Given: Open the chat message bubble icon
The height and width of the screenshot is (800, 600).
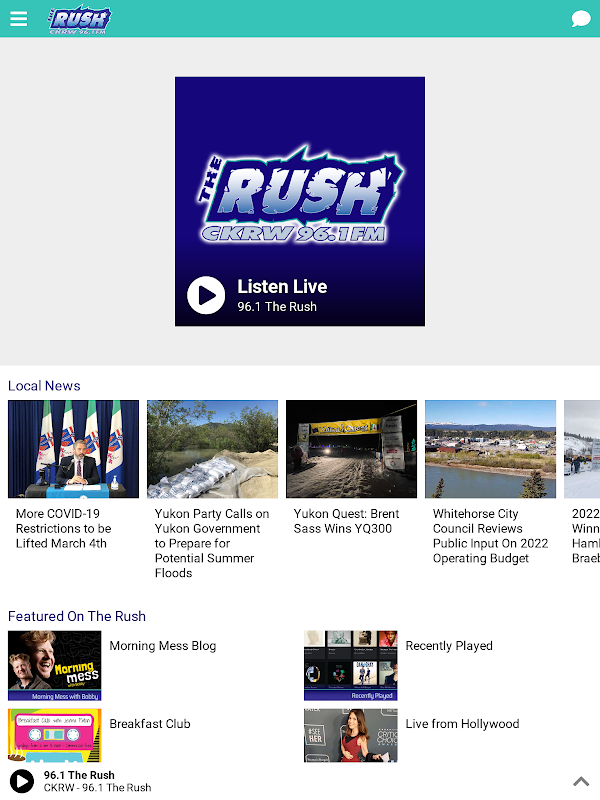Looking at the screenshot, I should click(x=581, y=19).
